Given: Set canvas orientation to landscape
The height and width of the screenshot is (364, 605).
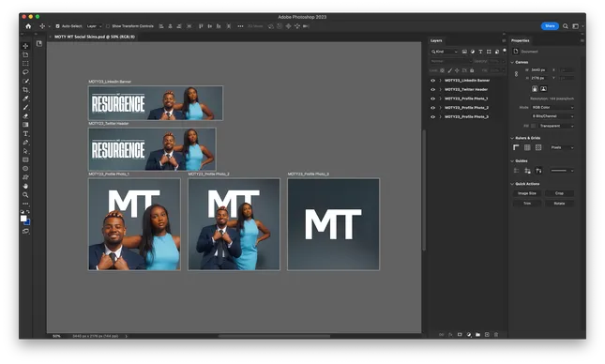Looking at the screenshot, I should pos(543,89).
